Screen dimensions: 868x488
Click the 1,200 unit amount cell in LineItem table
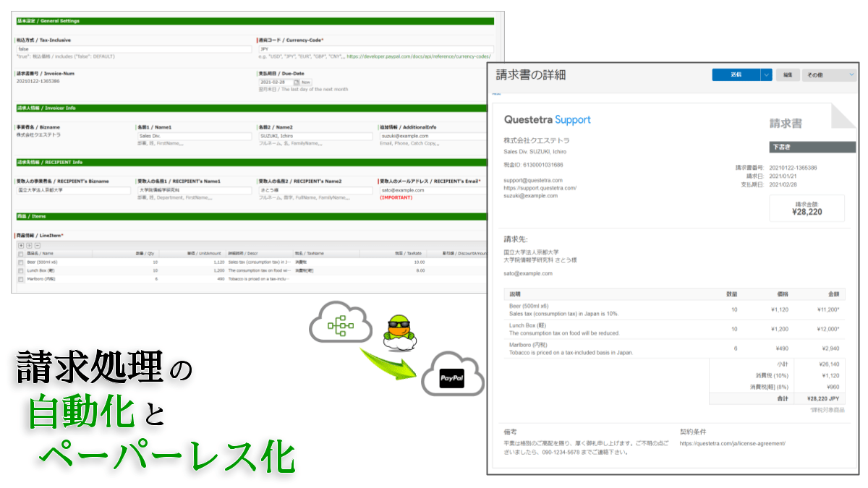tap(219, 270)
